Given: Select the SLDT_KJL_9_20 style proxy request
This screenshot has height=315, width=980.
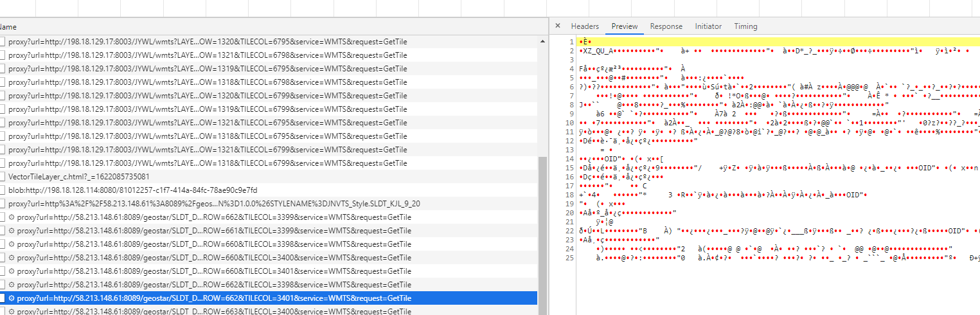Looking at the screenshot, I should [x=214, y=204].
